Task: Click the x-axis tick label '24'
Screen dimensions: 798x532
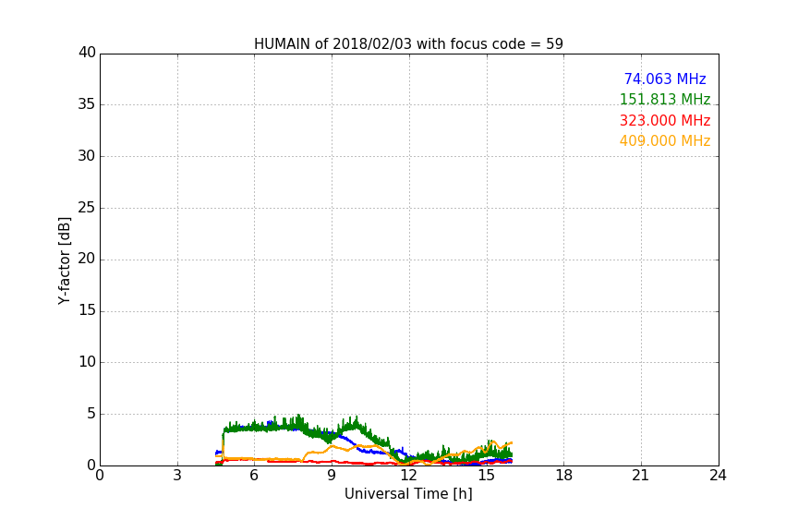Action: [719, 476]
